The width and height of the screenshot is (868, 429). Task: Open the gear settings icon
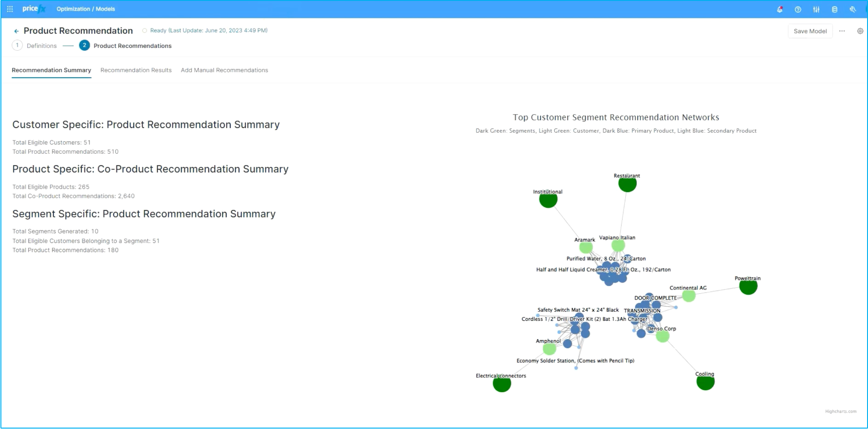(x=860, y=31)
